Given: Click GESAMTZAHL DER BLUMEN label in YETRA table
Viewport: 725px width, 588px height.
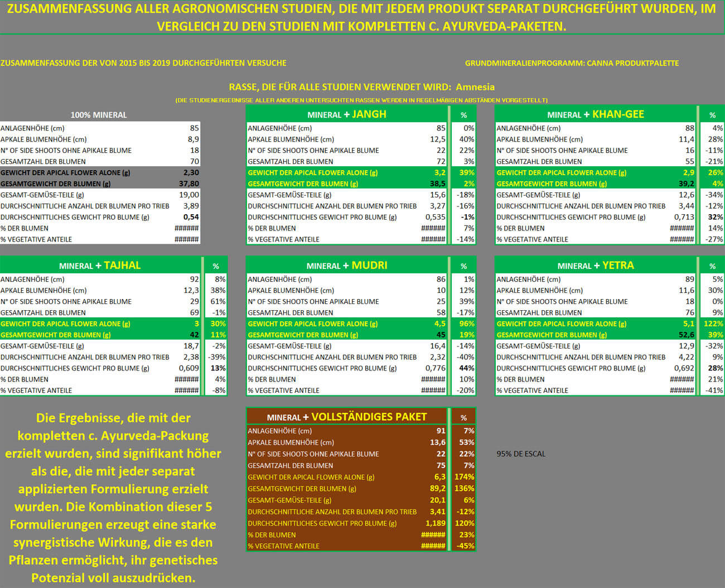Looking at the screenshot, I should (539, 312).
